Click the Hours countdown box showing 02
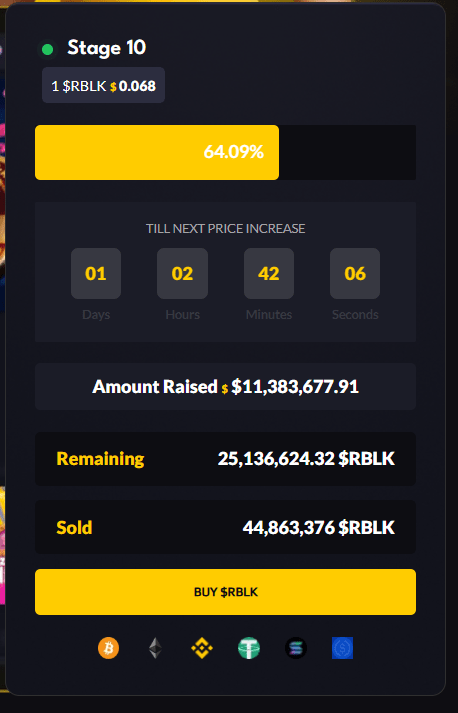Screen dimensions: 458x713 click(182, 274)
